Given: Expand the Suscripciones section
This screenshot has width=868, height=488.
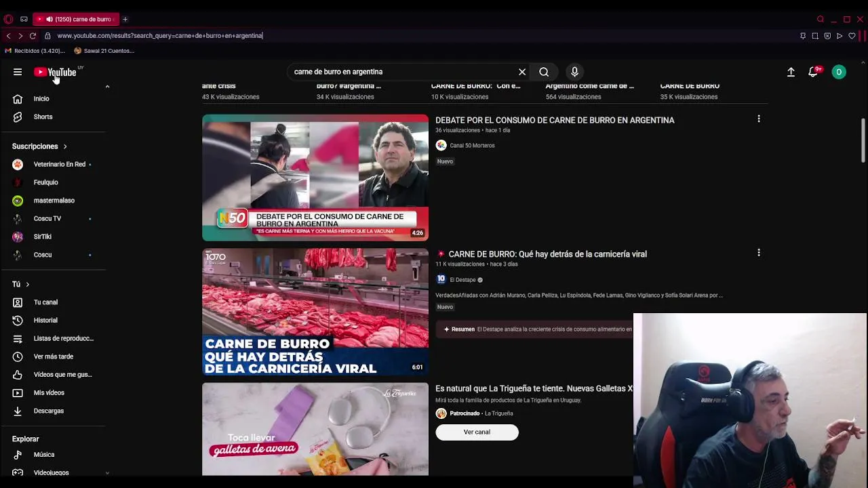Looking at the screenshot, I should click(39, 146).
